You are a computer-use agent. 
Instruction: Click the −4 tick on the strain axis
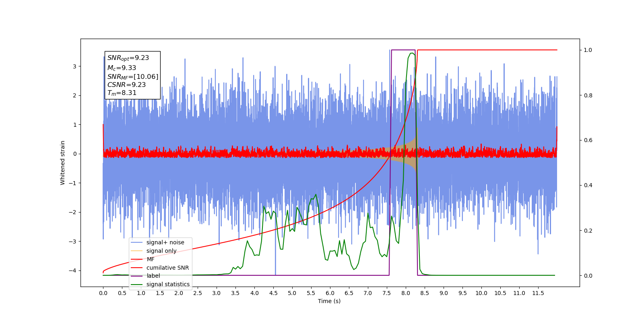72,270
